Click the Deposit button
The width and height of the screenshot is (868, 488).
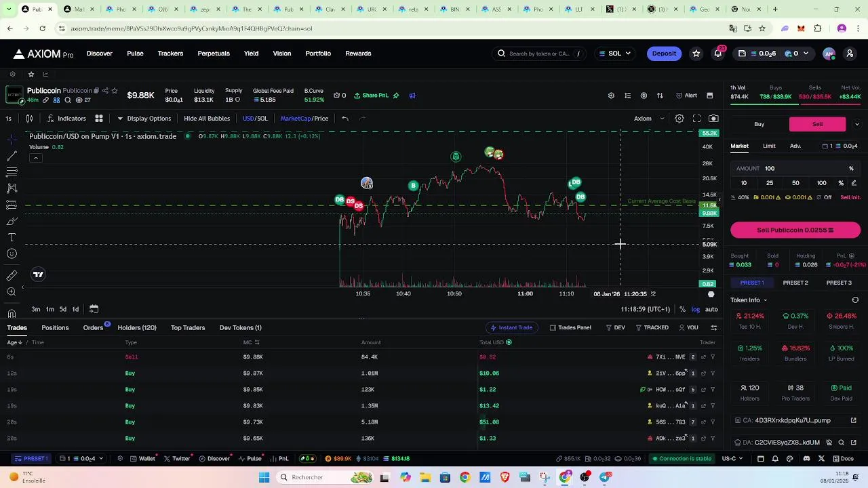click(664, 54)
